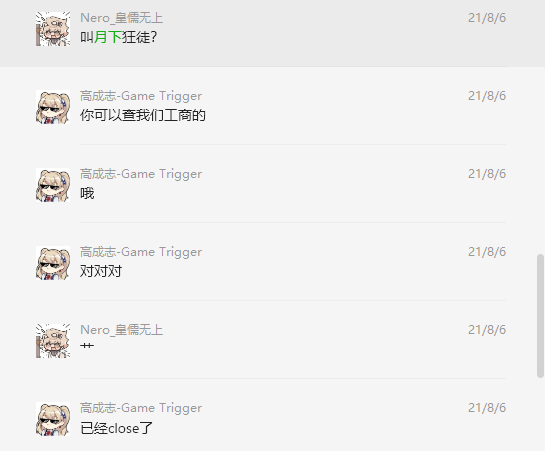Screen dimensions: 545x451
Task: Click Nero avatar beside the 艹 message
Action: point(53,341)
